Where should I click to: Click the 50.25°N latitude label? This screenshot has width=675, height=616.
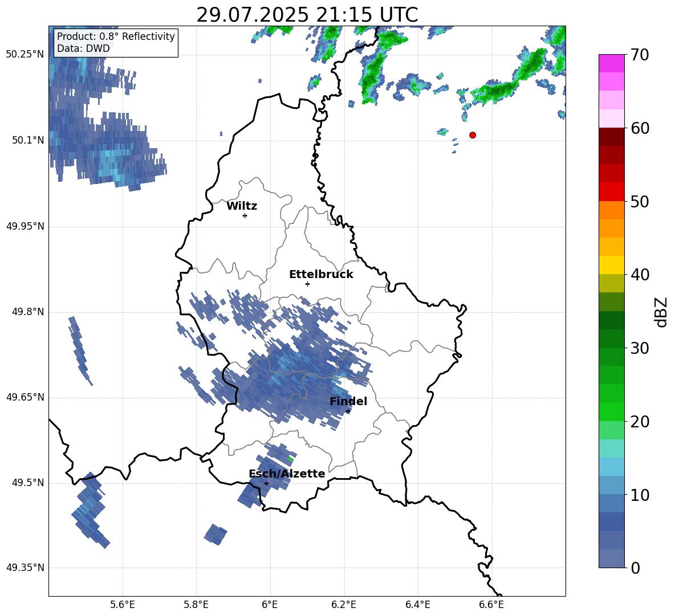point(25,54)
